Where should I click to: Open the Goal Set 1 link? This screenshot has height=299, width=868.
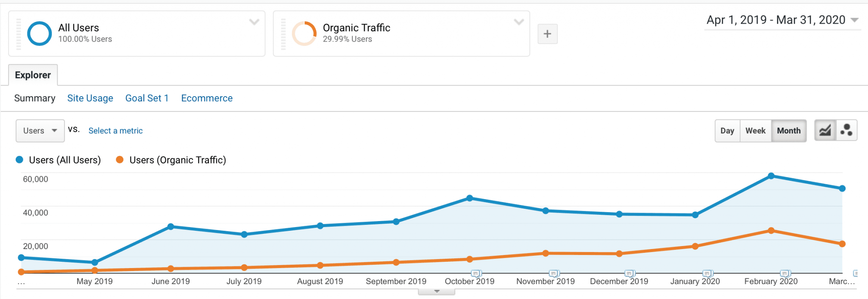point(147,98)
